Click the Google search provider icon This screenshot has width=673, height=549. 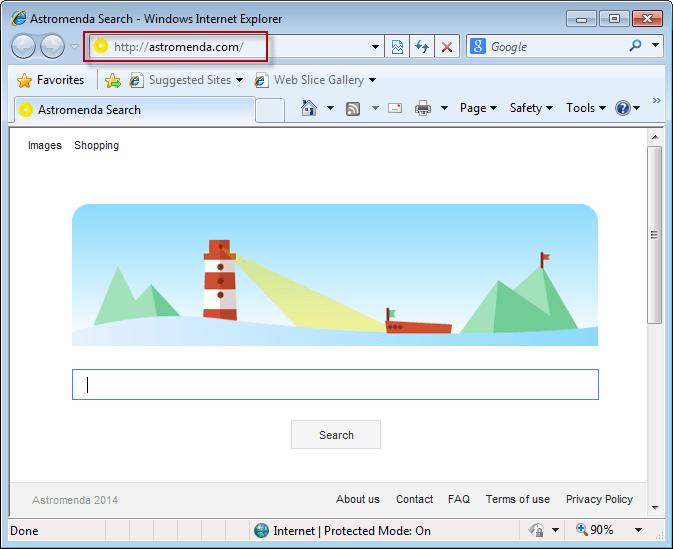pyautogui.click(x=478, y=46)
